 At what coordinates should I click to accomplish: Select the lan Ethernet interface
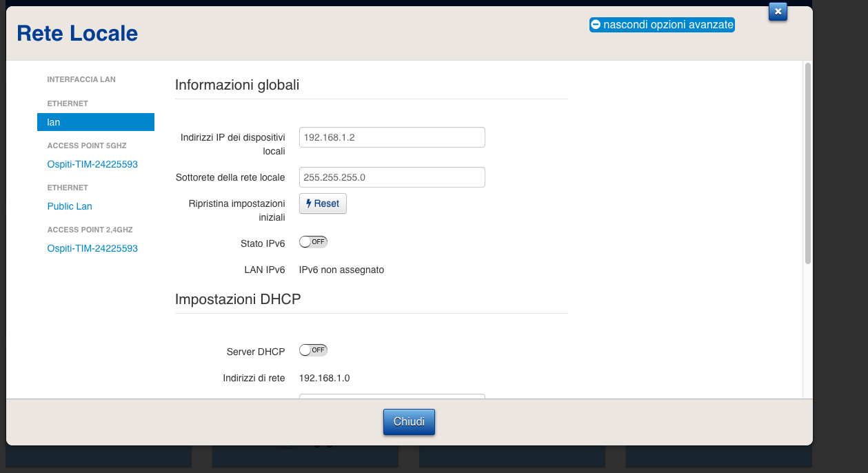95,122
